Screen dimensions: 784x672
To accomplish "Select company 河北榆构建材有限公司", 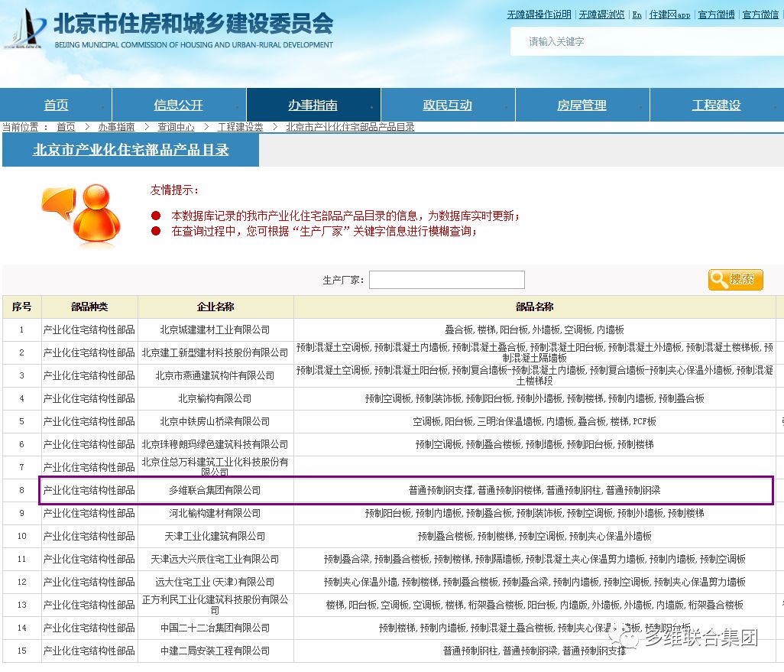I will click(215, 513).
